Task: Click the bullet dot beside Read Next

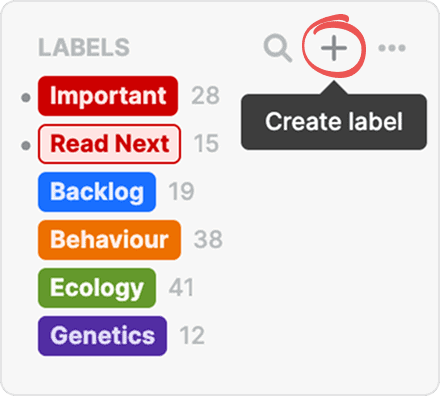Action: click(x=26, y=146)
